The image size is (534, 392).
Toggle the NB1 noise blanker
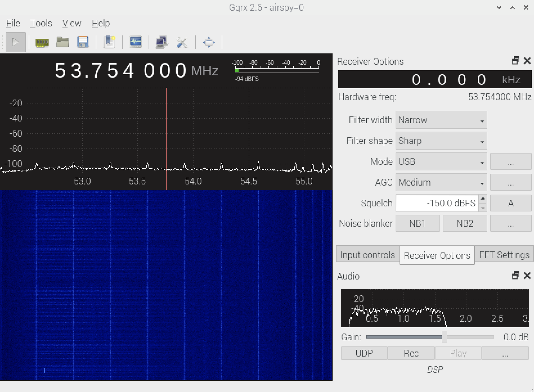click(418, 224)
